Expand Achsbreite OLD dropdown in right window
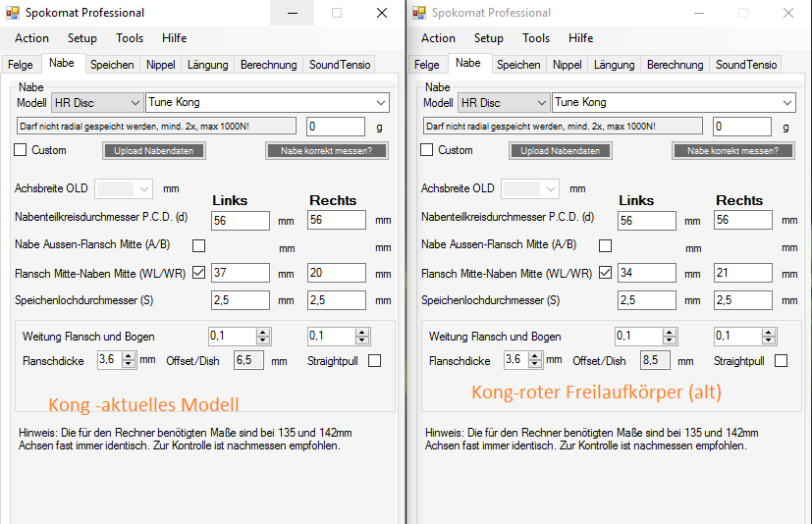 pos(530,189)
